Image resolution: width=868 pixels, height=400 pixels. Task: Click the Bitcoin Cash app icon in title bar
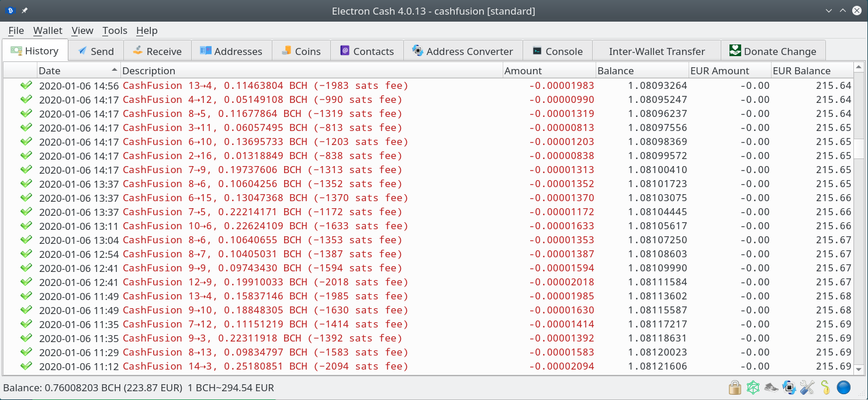tap(10, 11)
